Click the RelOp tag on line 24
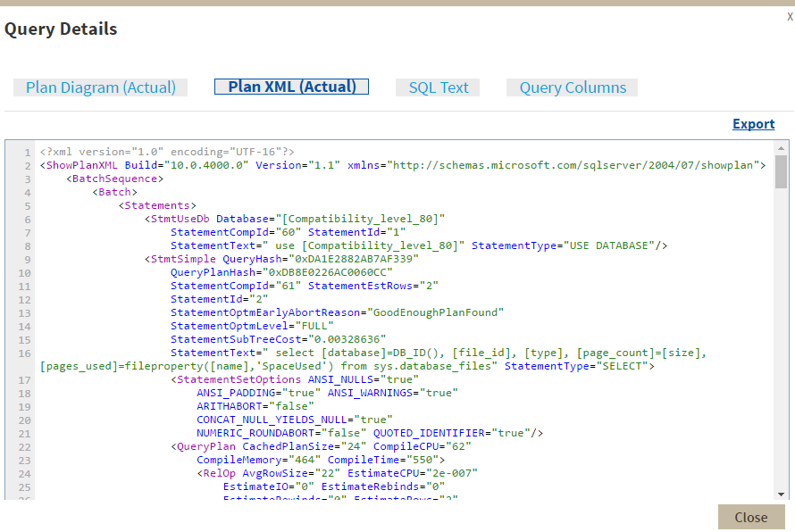Screen dimensions: 795x532 (219, 473)
